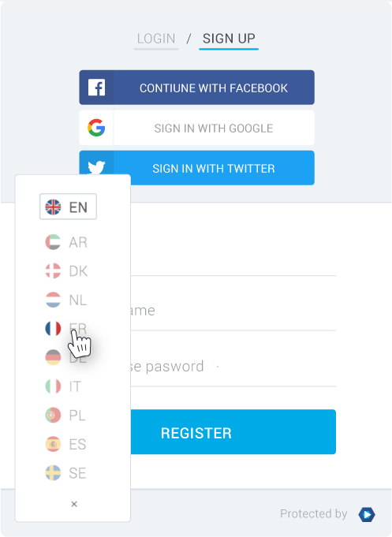392x537 pixels.
Task: Click the password input field
Action: (x=233, y=367)
